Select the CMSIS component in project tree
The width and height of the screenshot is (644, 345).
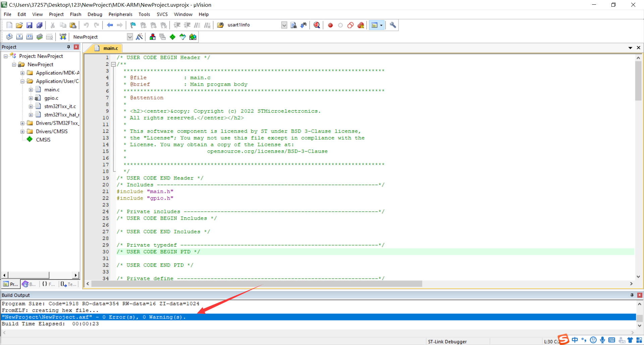point(43,140)
